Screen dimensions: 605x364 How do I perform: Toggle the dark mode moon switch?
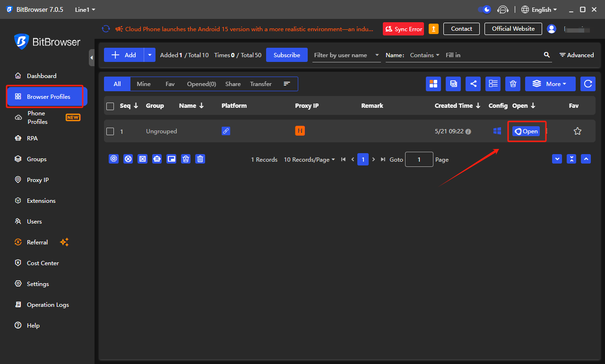484,9
